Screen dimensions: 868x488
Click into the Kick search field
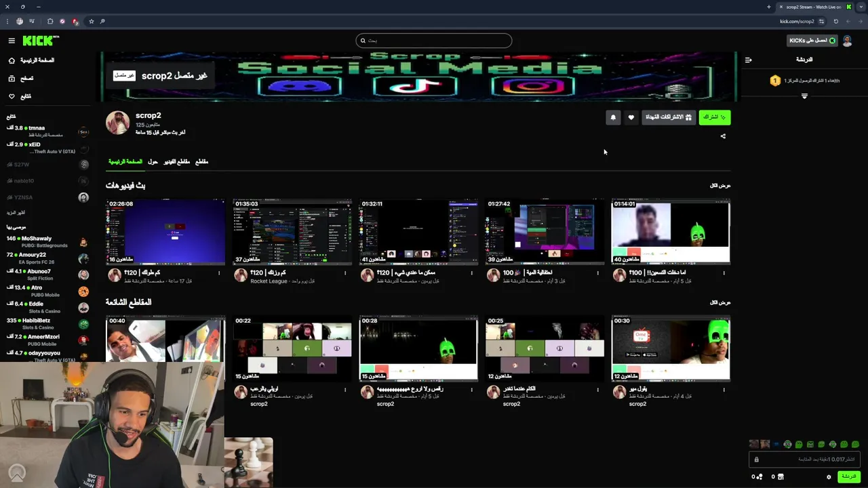tap(434, 41)
